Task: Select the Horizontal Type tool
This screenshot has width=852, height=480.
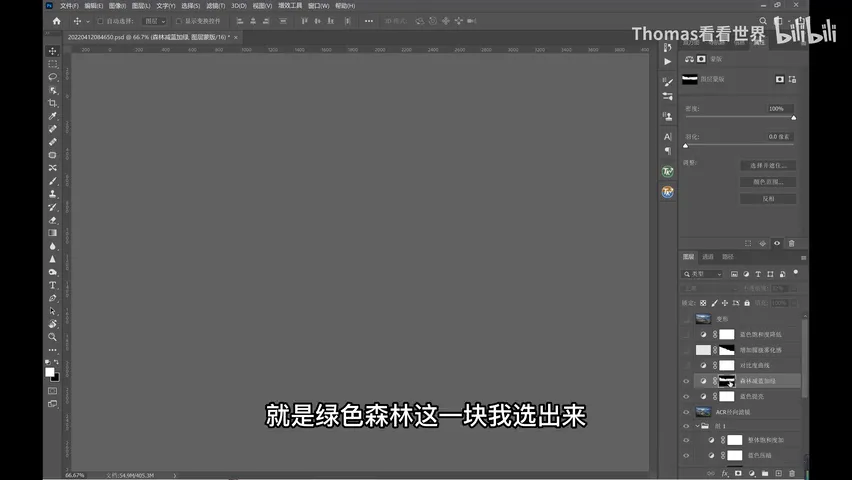Action: click(53, 285)
